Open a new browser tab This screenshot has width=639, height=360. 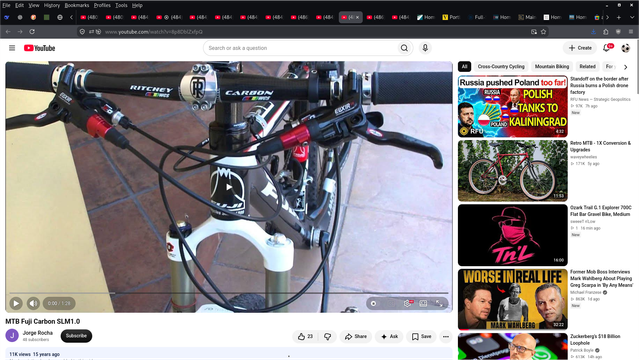(x=619, y=18)
